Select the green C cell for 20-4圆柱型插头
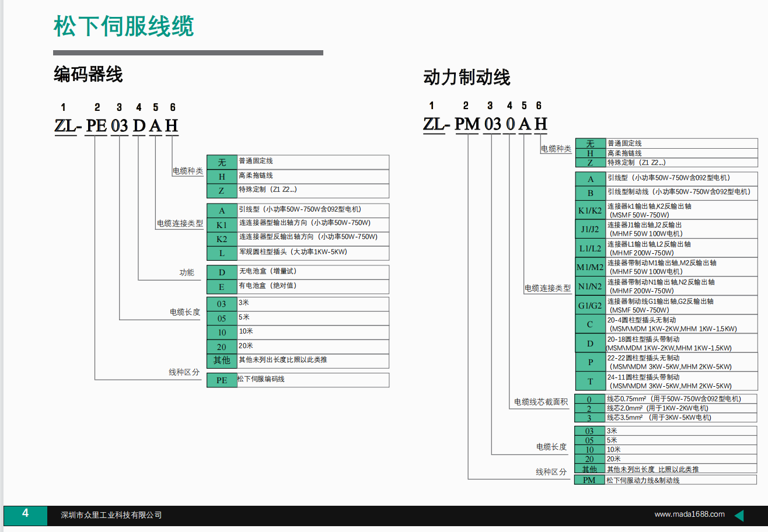Image resolution: width=768 pixels, height=532 pixels. tap(591, 324)
